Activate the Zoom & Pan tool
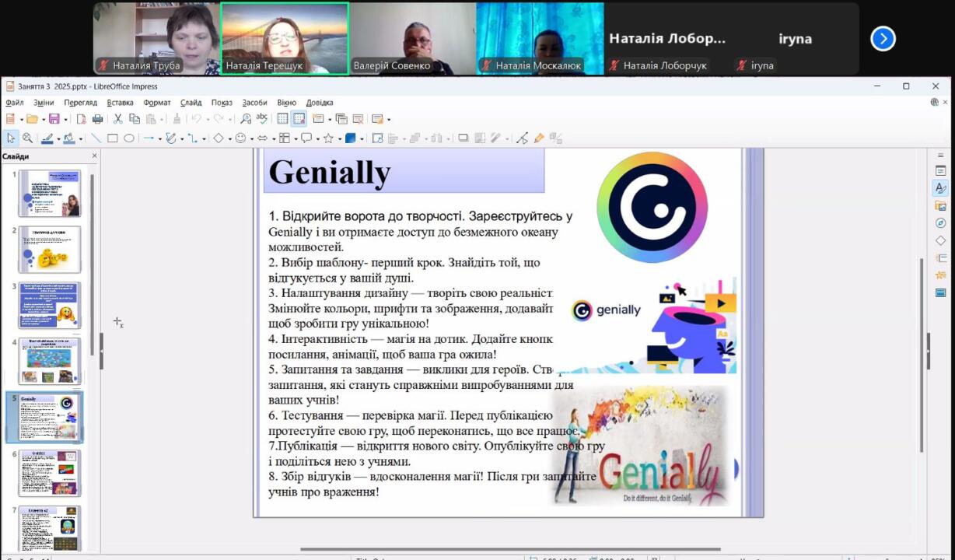This screenshot has height=560, width=955. coord(27,138)
